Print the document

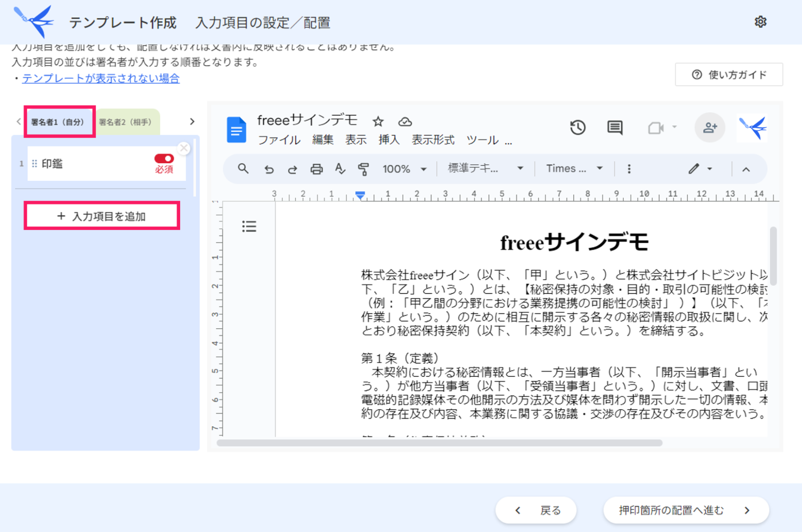317,169
